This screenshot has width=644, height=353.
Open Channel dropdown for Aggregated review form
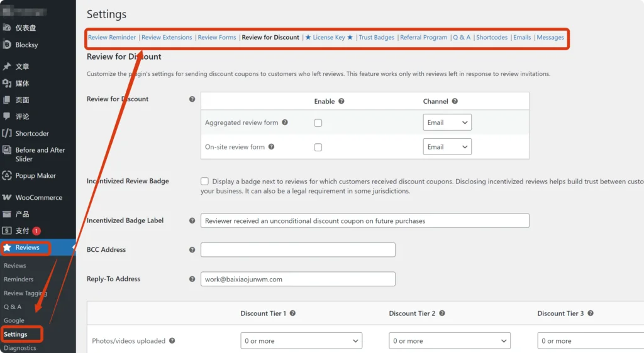pos(447,122)
